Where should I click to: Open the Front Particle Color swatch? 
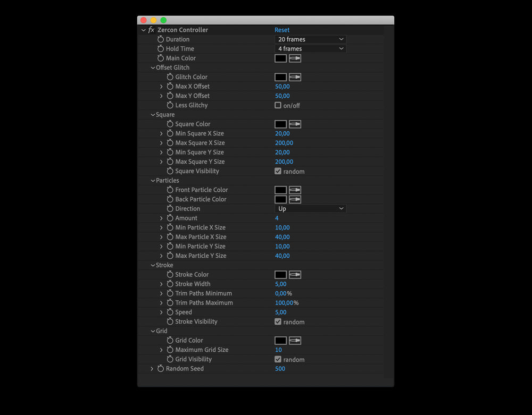click(280, 190)
